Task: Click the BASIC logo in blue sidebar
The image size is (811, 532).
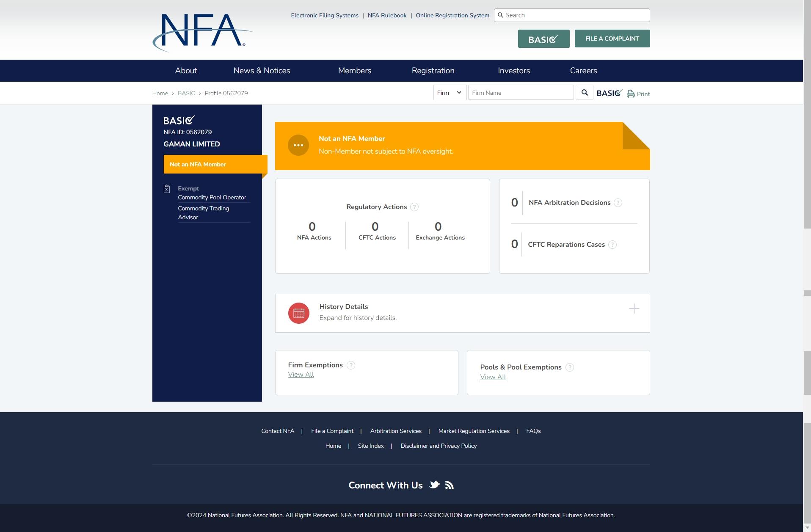Action: tap(179, 121)
